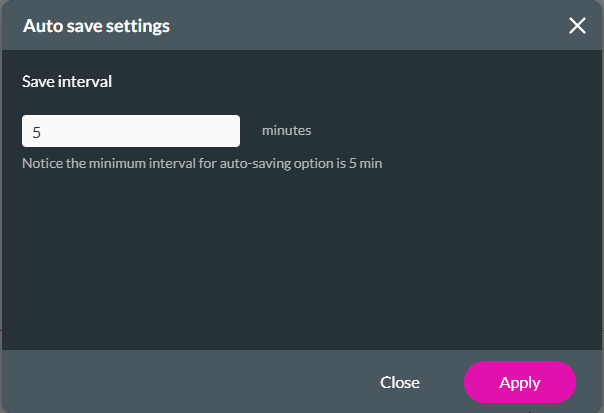Viewport: 604px width, 413px height.
Task: Cancel changes using the Close button
Action: [x=400, y=382]
